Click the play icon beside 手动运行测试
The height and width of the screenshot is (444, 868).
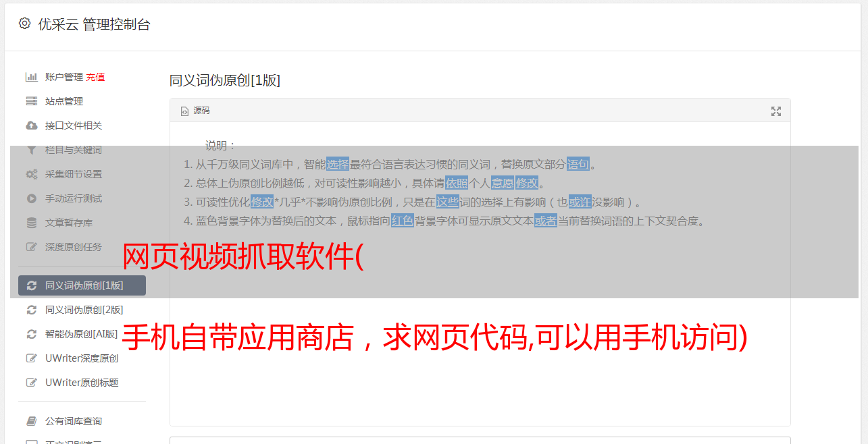pyautogui.click(x=31, y=198)
